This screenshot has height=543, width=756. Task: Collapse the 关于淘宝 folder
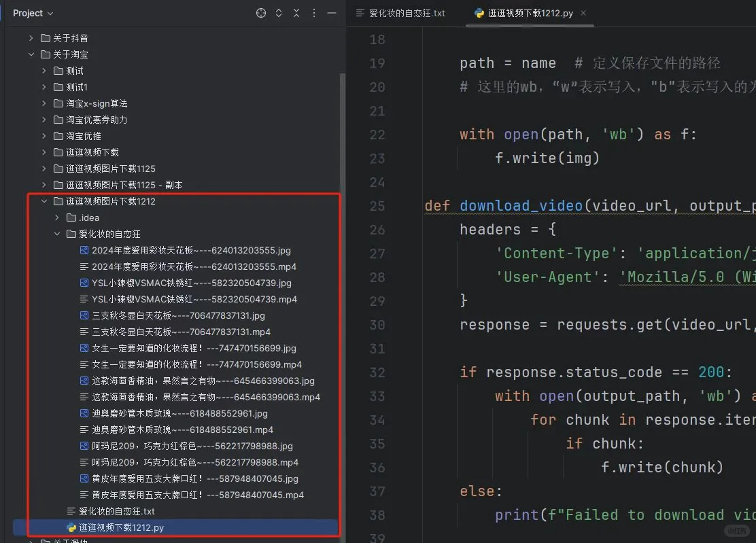pyautogui.click(x=31, y=54)
